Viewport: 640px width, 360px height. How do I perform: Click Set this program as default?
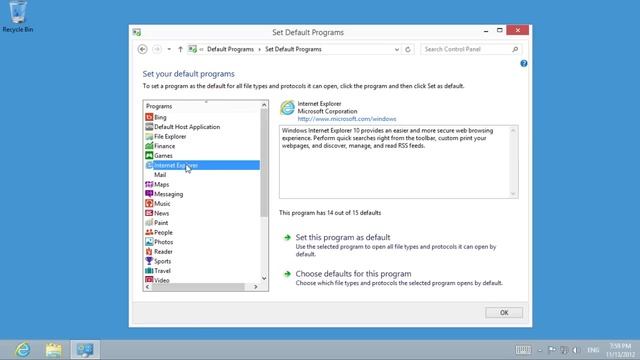(x=342, y=237)
